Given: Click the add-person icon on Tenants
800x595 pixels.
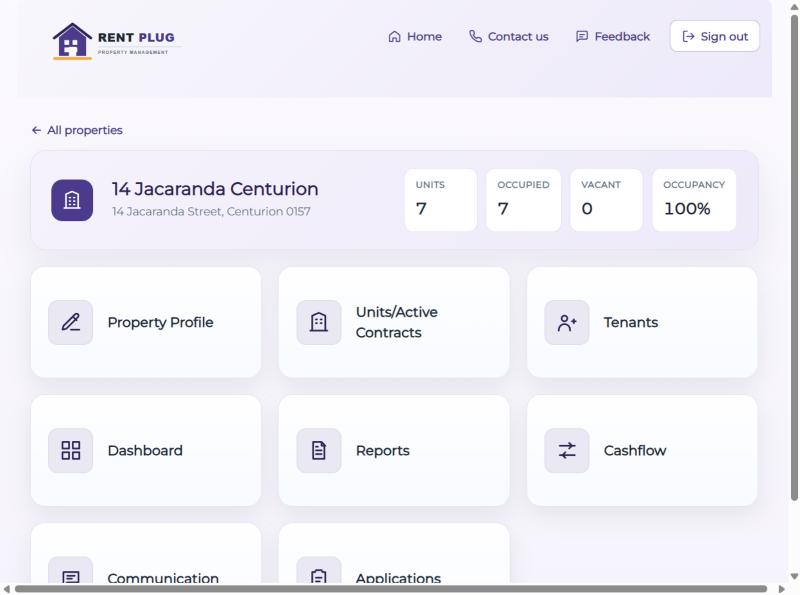Looking at the screenshot, I should click(567, 323).
